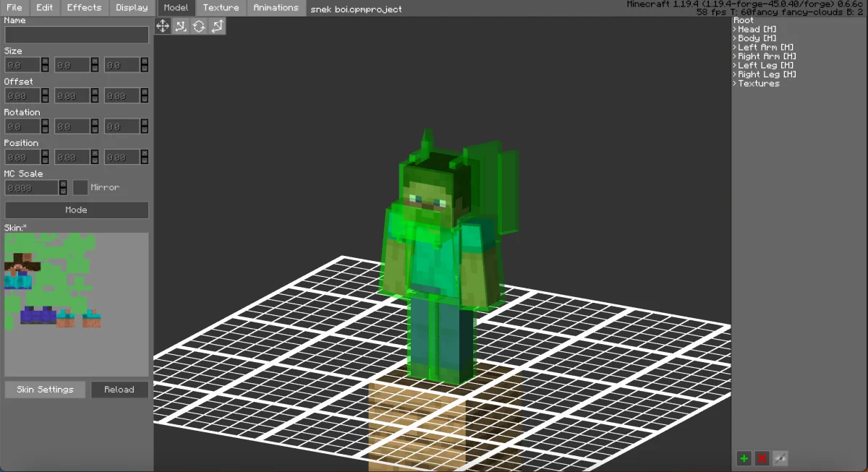Decrement the third Position value
868x472 pixels.
click(145, 160)
